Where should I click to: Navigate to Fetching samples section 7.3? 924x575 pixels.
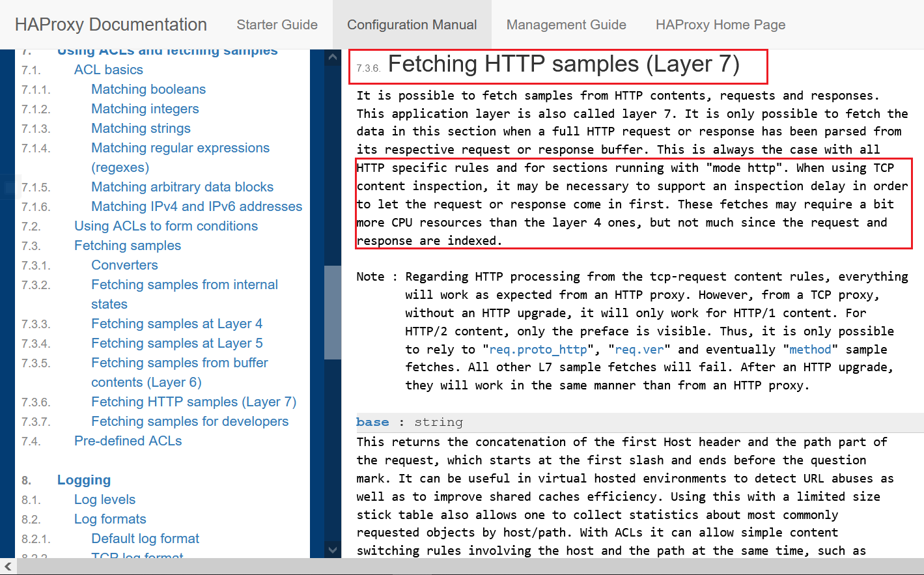(x=128, y=245)
